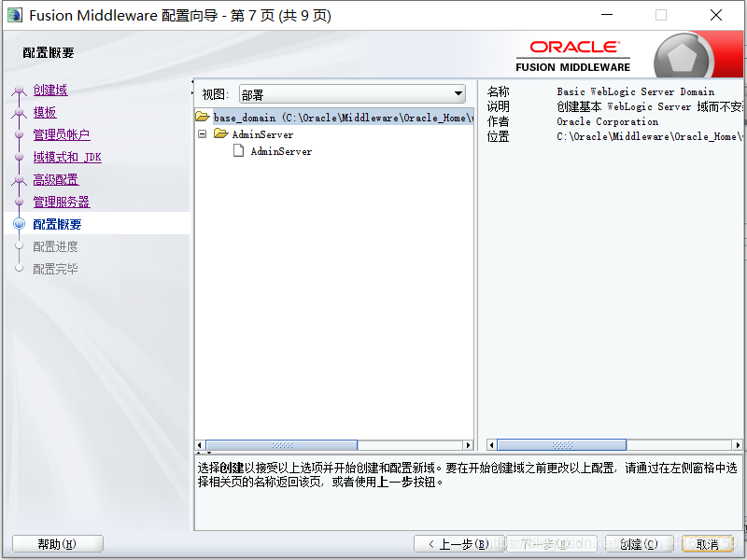The height and width of the screenshot is (560, 747).
Task: Click the 位置 path value
Action: pos(650,136)
